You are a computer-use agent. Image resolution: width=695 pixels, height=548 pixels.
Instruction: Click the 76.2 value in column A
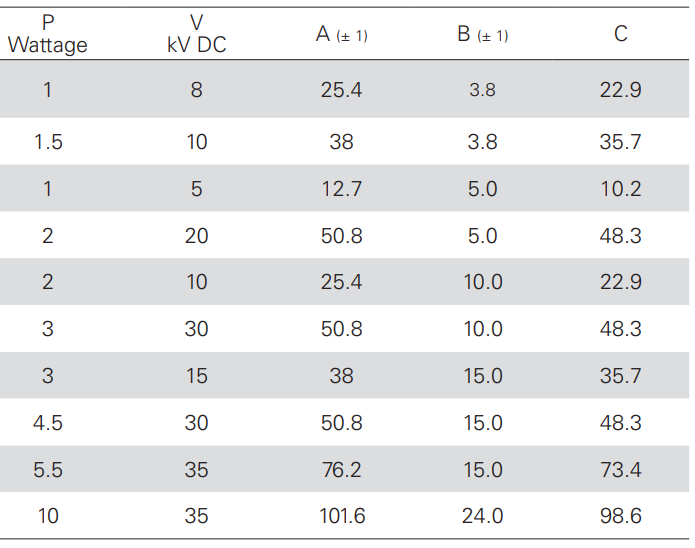(341, 470)
